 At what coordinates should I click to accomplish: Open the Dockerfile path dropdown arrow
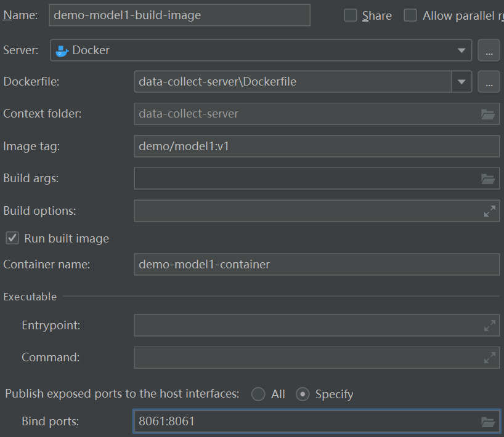click(461, 82)
